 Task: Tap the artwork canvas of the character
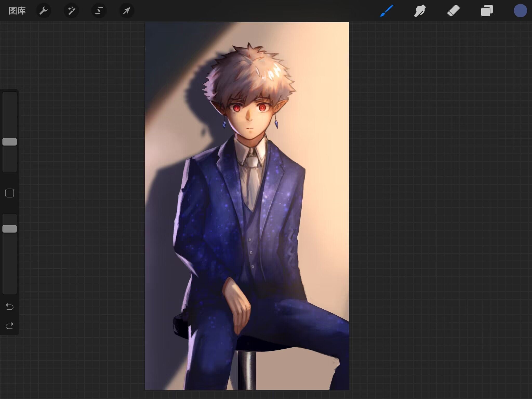click(247, 206)
